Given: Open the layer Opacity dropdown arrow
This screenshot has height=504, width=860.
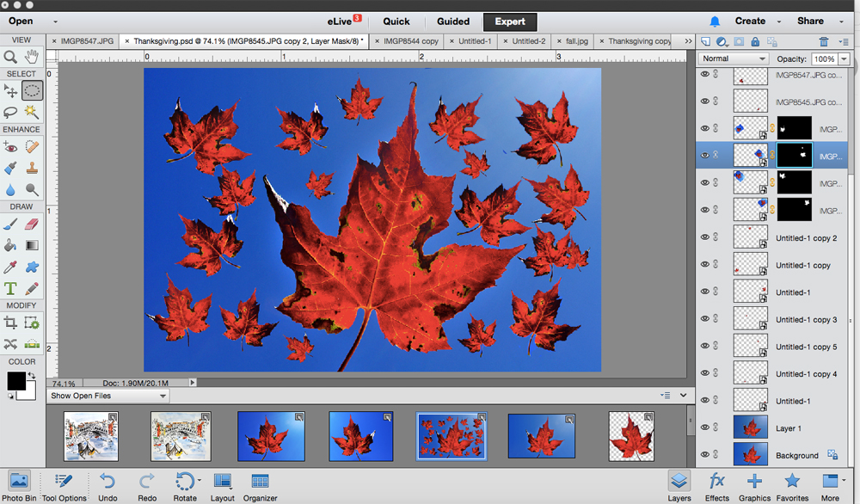Looking at the screenshot, I should (844, 58).
